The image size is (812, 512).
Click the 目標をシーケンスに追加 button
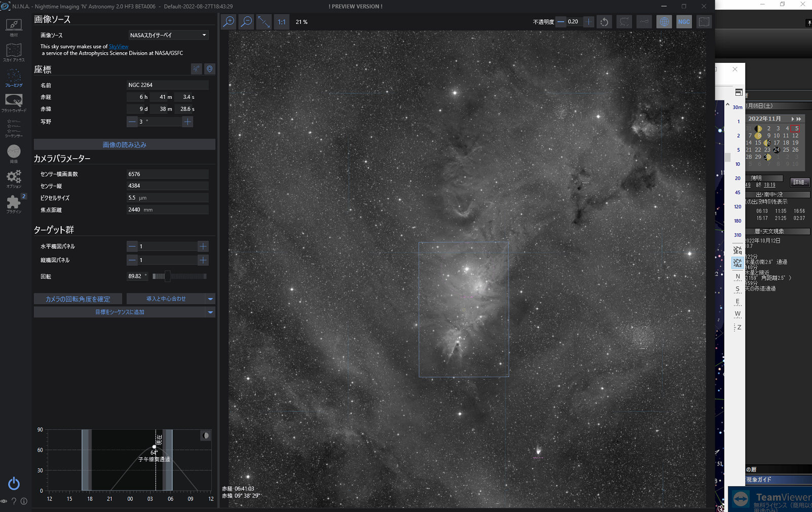point(120,312)
